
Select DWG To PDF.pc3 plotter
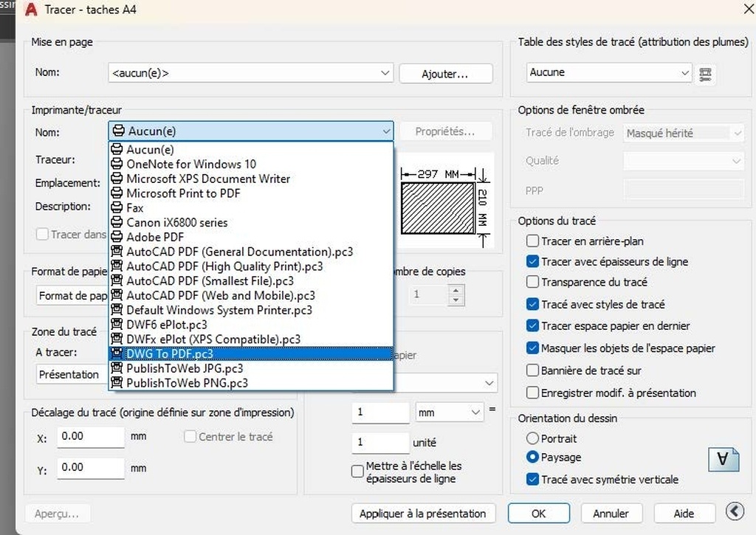coord(251,353)
